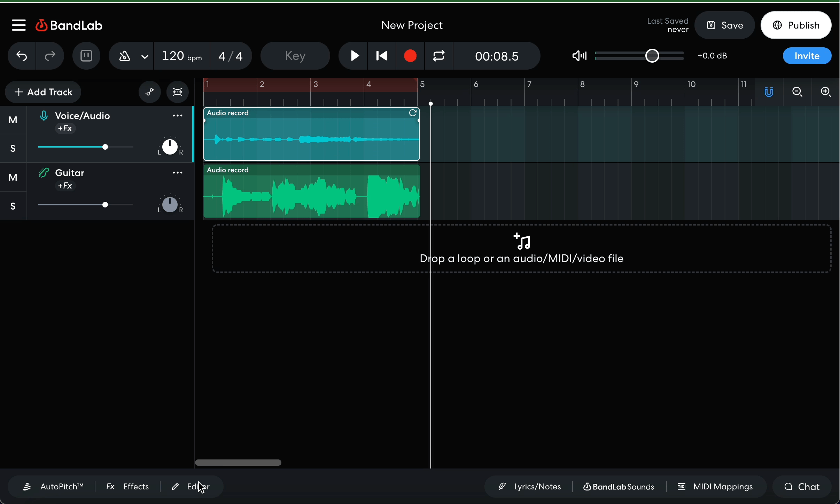Solo the Guitar track
Viewport: 840px width, 504px height.
[x=13, y=206]
